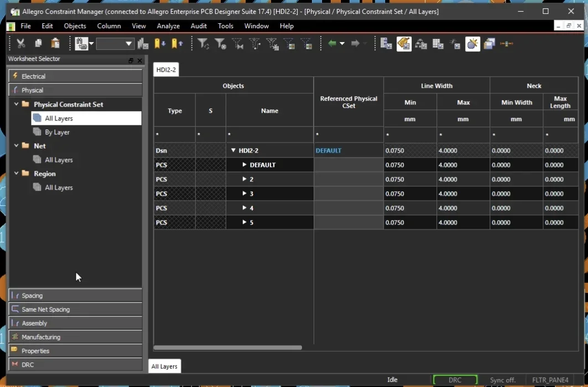
Task: Open the dropdown arrow beside Find icon
Action: coord(91,44)
